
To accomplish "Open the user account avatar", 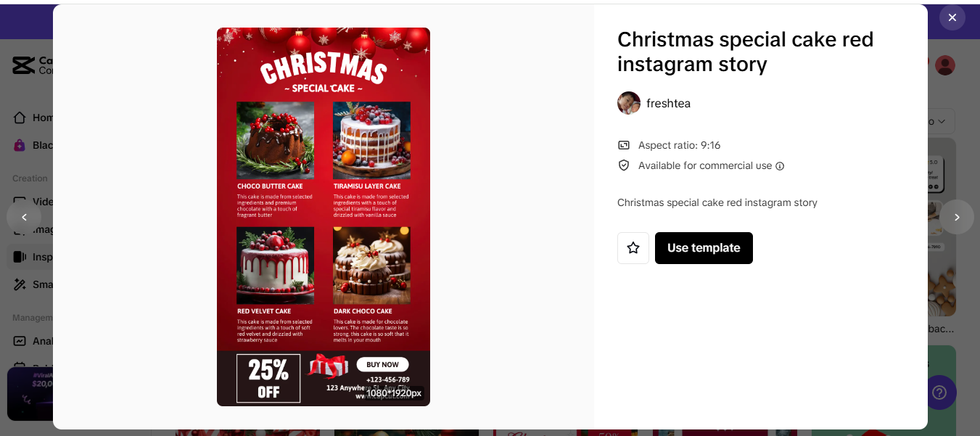I will [945, 65].
